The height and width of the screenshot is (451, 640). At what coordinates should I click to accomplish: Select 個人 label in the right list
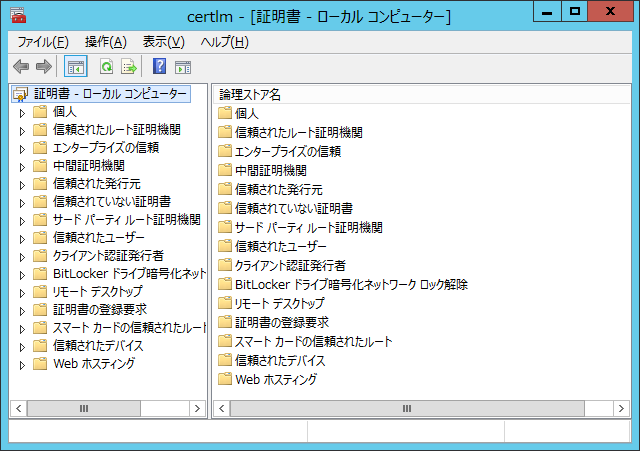click(x=247, y=113)
